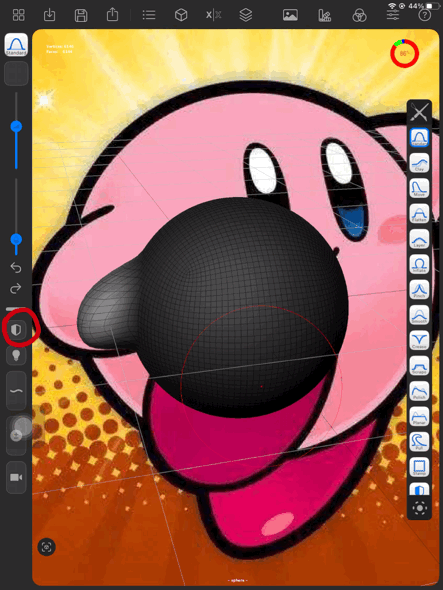Select the Stamp brush

tap(419, 467)
